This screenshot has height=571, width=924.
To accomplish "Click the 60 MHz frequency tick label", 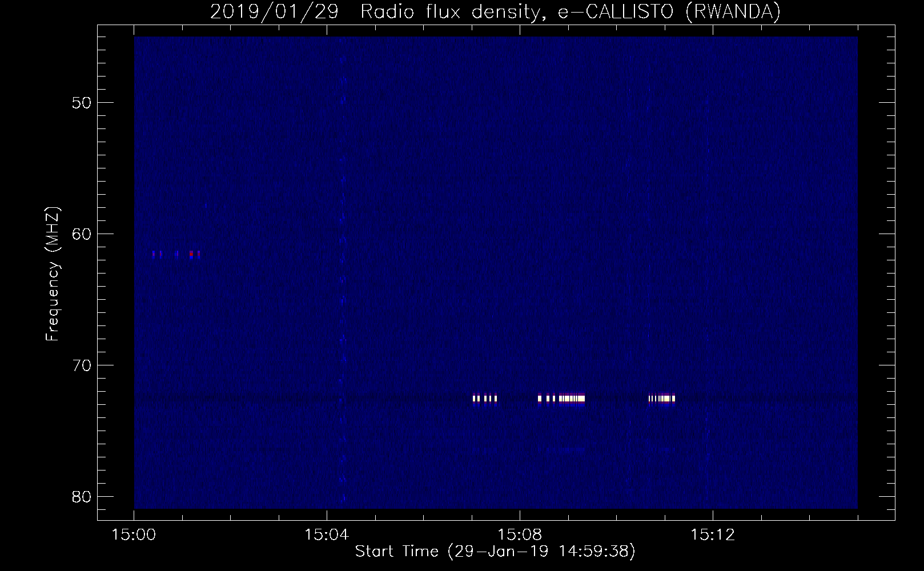I will 82,234.
